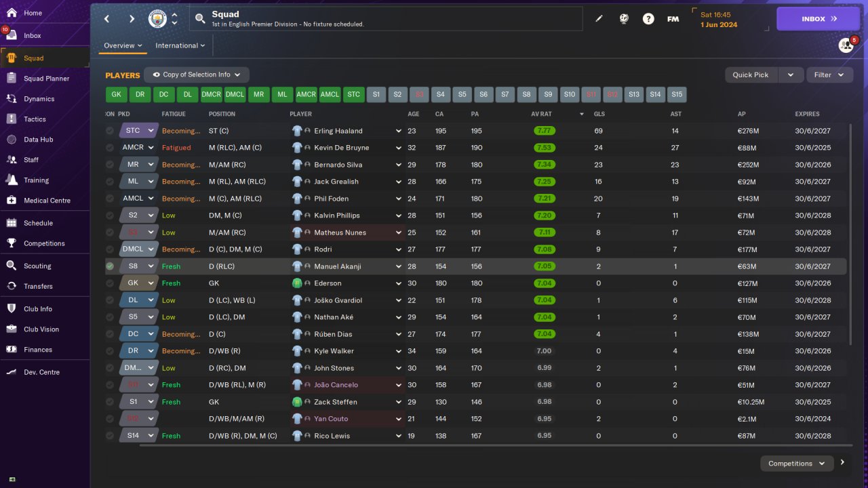
Task: Open Club Info in the sidebar
Action: pos(45,309)
